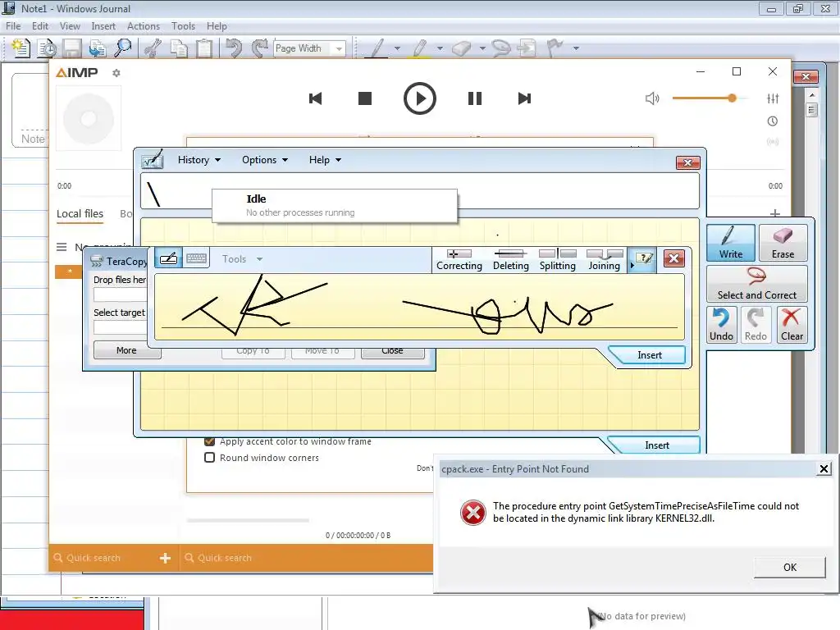Open the Edit menu in Windows Journal

[x=39, y=25]
